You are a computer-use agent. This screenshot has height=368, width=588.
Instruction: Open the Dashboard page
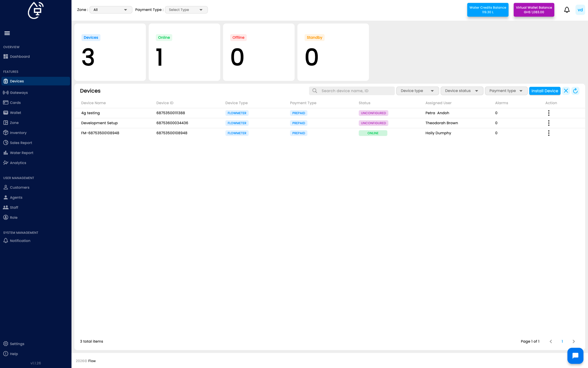[36, 56]
